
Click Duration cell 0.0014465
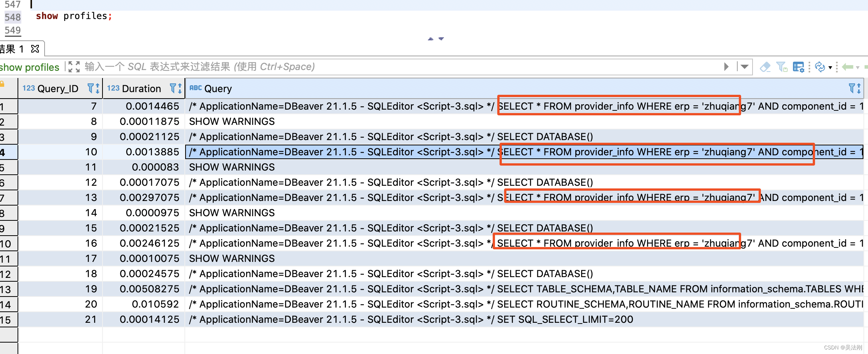(144, 106)
